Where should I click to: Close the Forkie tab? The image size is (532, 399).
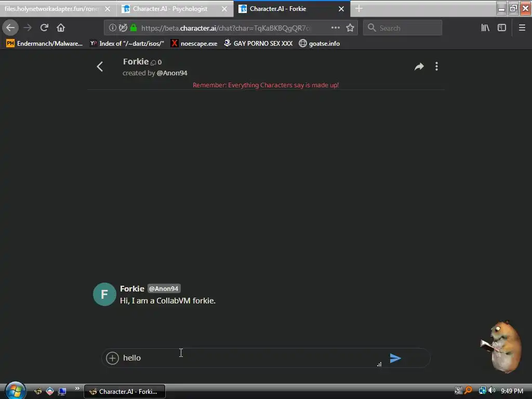[341, 9]
